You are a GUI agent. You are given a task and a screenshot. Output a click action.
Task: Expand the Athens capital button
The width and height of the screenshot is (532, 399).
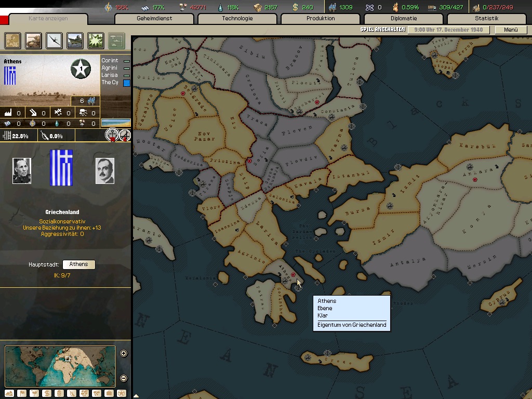tap(79, 264)
